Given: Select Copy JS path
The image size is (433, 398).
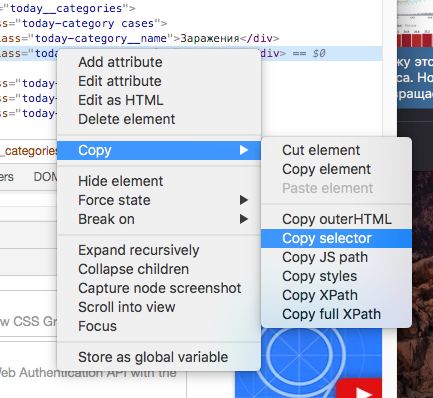Looking at the screenshot, I should [336, 257].
